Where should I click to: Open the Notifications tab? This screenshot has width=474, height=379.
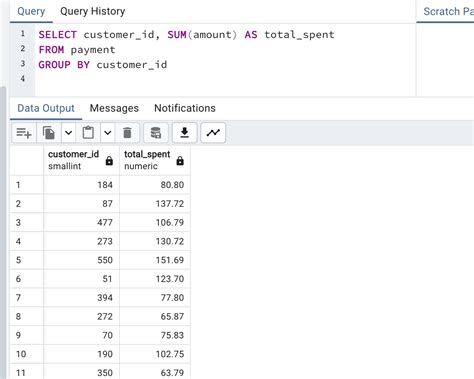pyautogui.click(x=185, y=108)
